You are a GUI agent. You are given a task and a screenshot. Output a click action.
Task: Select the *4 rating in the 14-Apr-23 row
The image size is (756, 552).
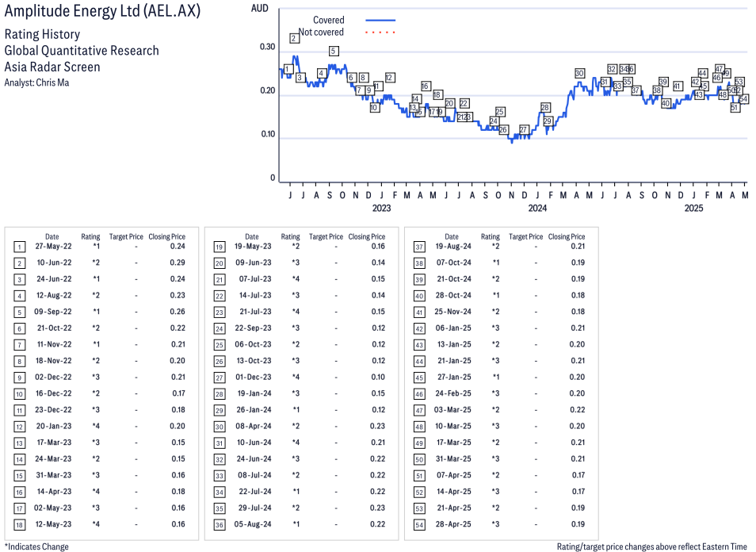pyautogui.click(x=96, y=491)
